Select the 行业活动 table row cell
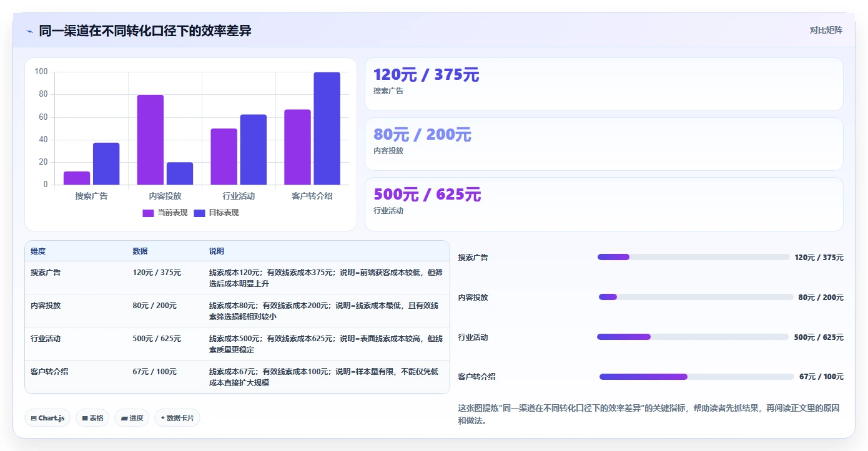Viewport: 868px width, 451px height. click(46, 339)
